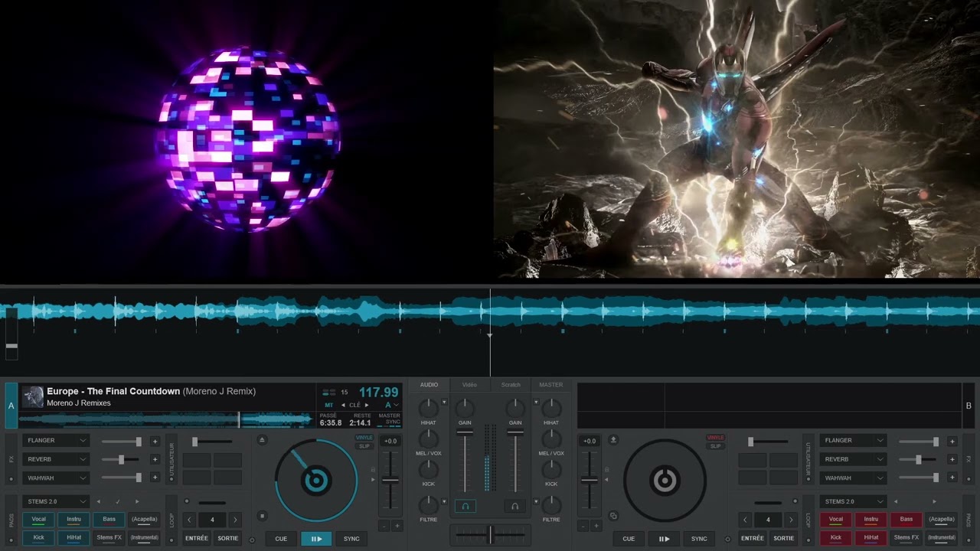The height and width of the screenshot is (551, 980).
Task: Pause playback on deck A
Action: point(316,539)
